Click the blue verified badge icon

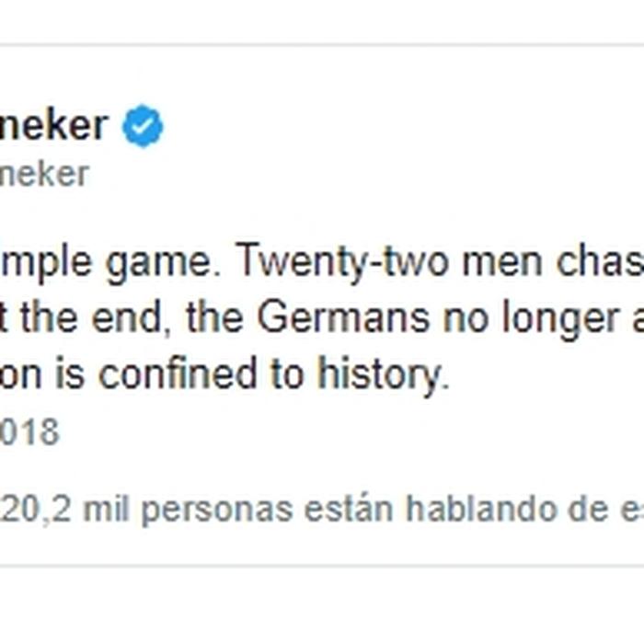pos(143,126)
